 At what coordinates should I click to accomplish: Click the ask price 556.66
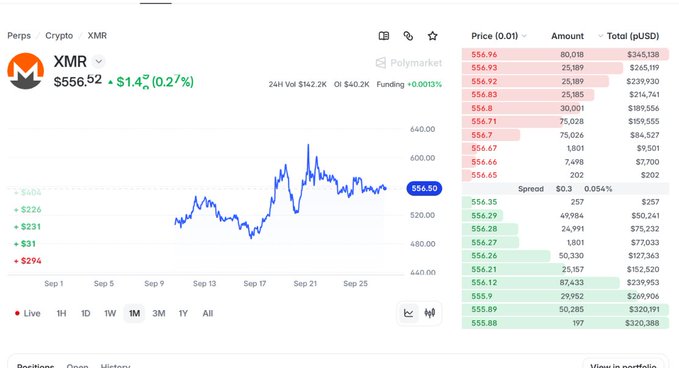click(x=484, y=162)
